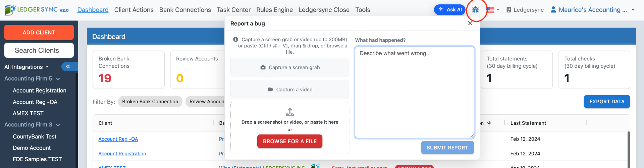Open the All Integrations dropdown
The height and width of the screenshot is (168, 644).
(x=26, y=67)
